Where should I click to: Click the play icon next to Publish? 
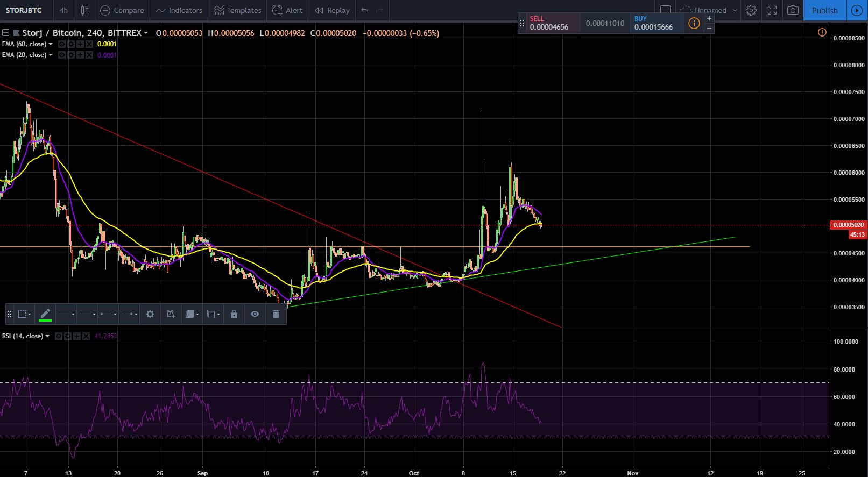click(x=857, y=10)
